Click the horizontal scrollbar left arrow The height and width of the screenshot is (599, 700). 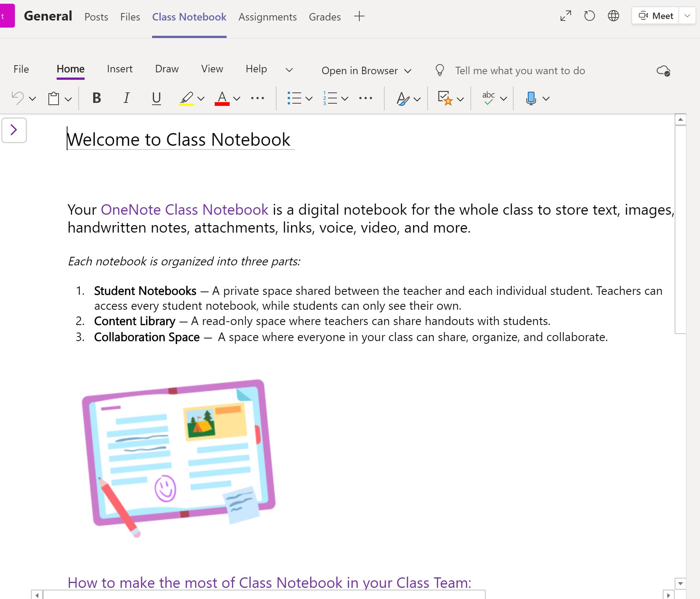pos(37,595)
